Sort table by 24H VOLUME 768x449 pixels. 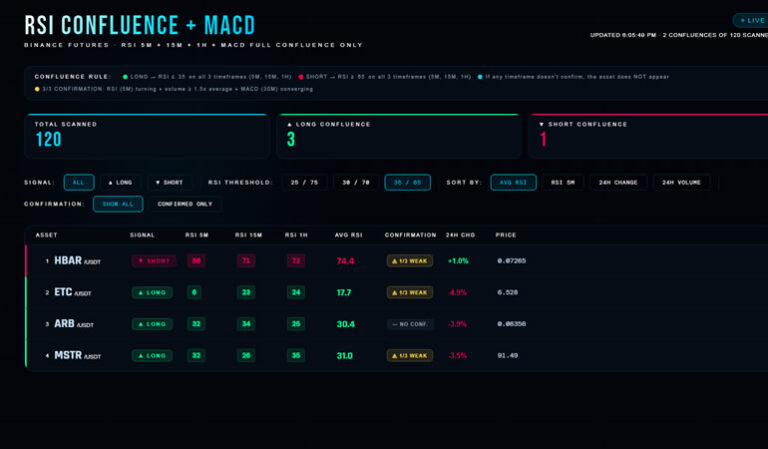[681, 183]
